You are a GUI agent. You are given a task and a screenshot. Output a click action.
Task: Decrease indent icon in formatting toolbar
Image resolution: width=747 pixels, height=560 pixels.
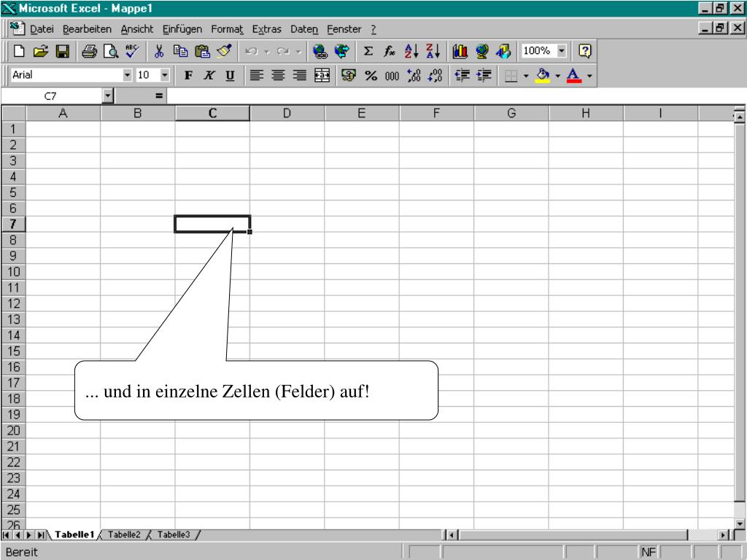click(462, 75)
